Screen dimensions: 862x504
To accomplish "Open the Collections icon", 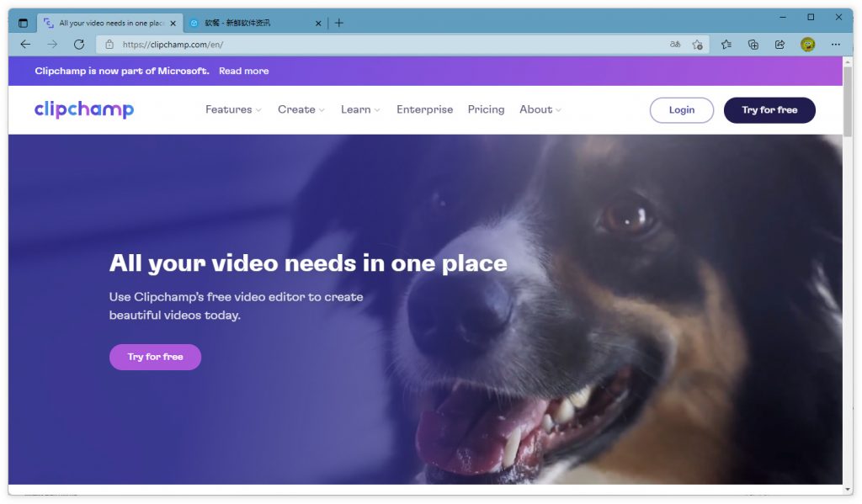I will pyautogui.click(x=753, y=45).
